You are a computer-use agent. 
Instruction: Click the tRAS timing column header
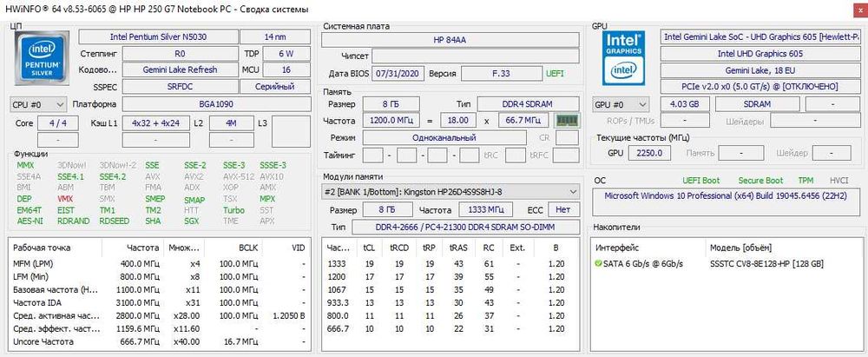pos(458,248)
